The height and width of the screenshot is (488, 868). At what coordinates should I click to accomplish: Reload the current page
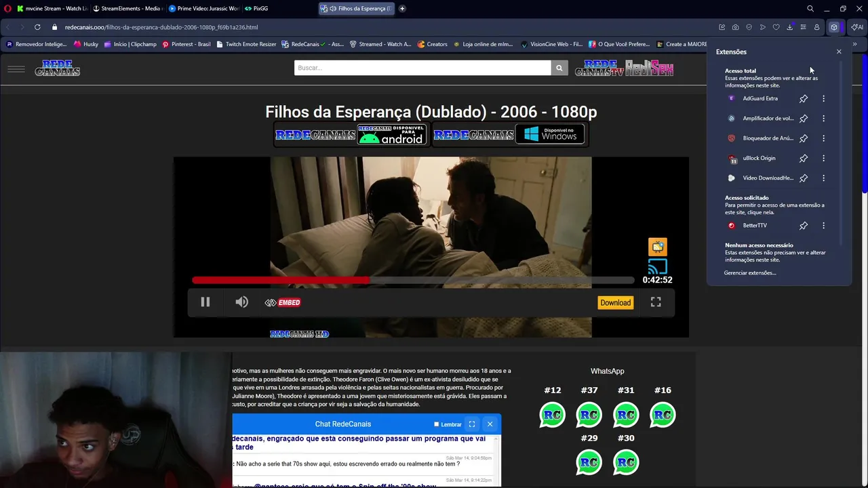[x=37, y=27]
